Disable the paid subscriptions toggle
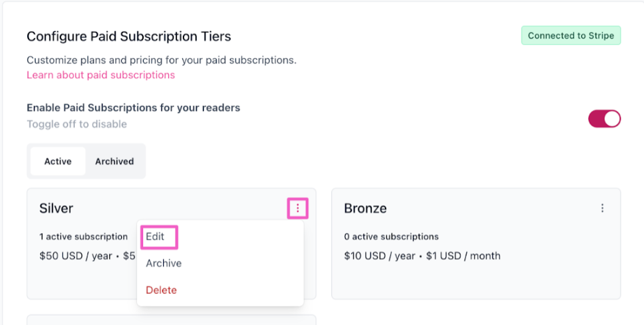 (x=604, y=118)
